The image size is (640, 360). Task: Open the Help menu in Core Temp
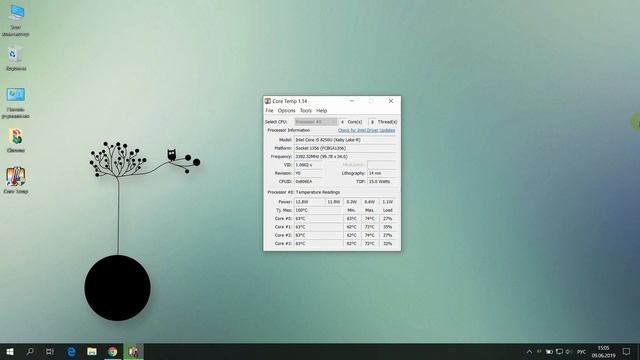(x=321, y=111)
